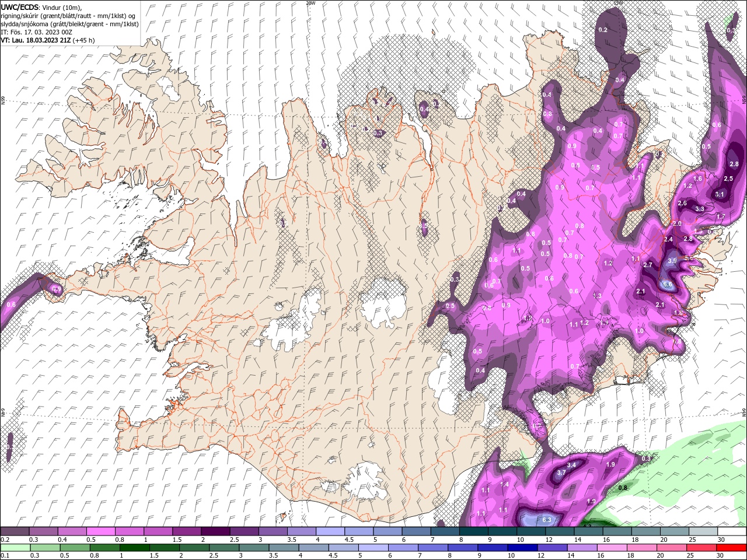747x560 pixels.
Task: Select rain legend swatch between 16 and 18
Action: pos(611,547)
